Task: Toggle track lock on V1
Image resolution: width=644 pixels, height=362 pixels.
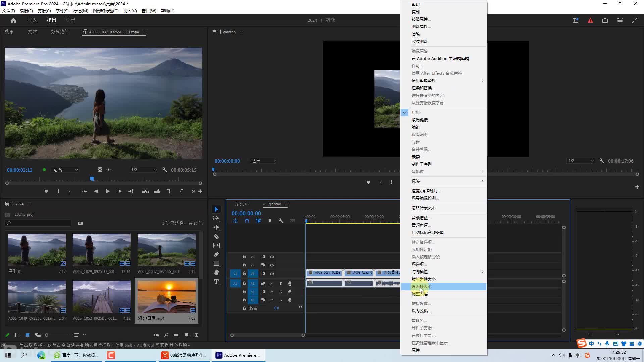Action: pos(244,274)
